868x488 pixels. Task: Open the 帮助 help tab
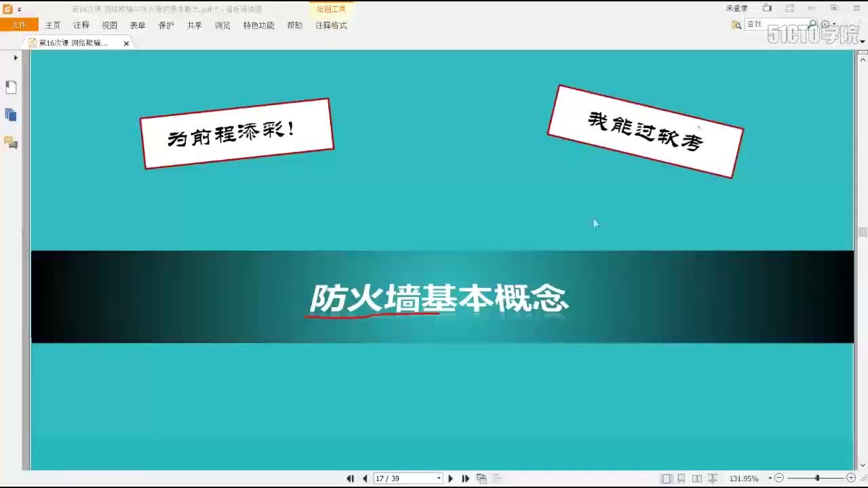pyautogui.click(x=295, y=25)
